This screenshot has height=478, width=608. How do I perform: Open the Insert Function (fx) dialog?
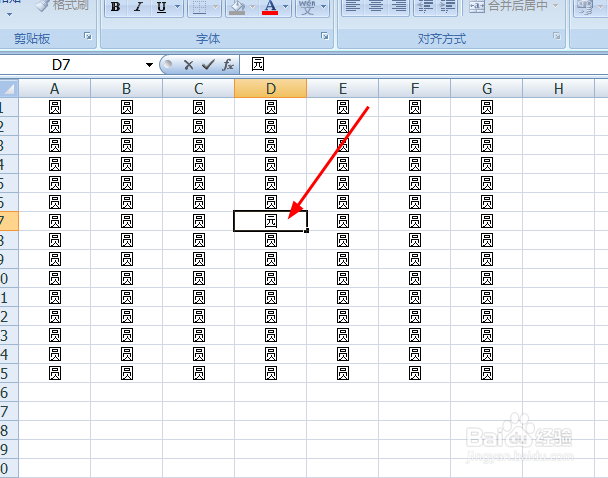click(x=228, y=65)
